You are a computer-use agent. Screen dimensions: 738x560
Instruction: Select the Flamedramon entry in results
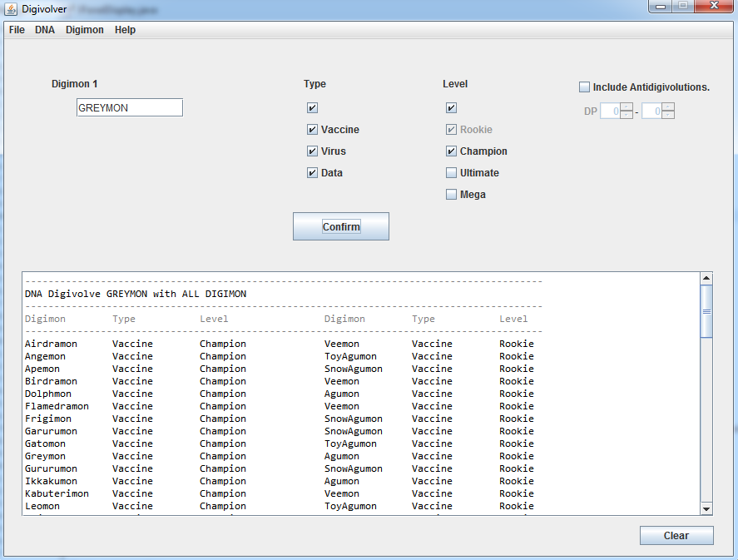(57, 406)
